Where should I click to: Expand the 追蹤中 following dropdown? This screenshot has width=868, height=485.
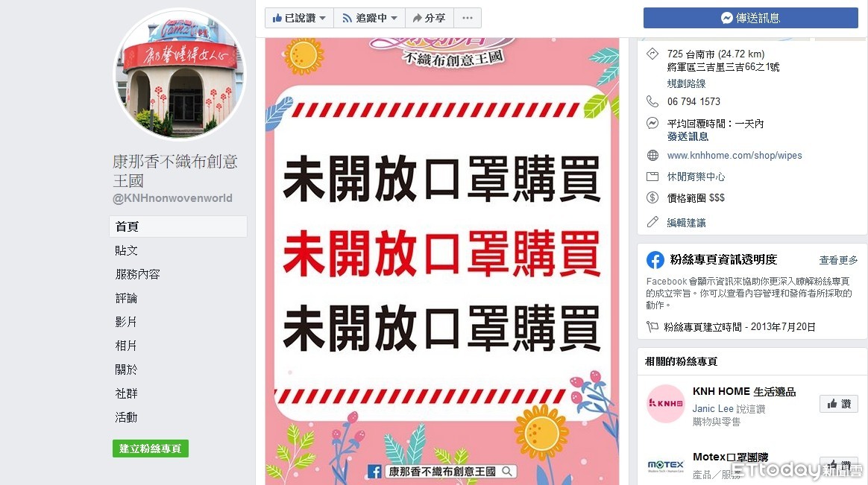(370, 18)
